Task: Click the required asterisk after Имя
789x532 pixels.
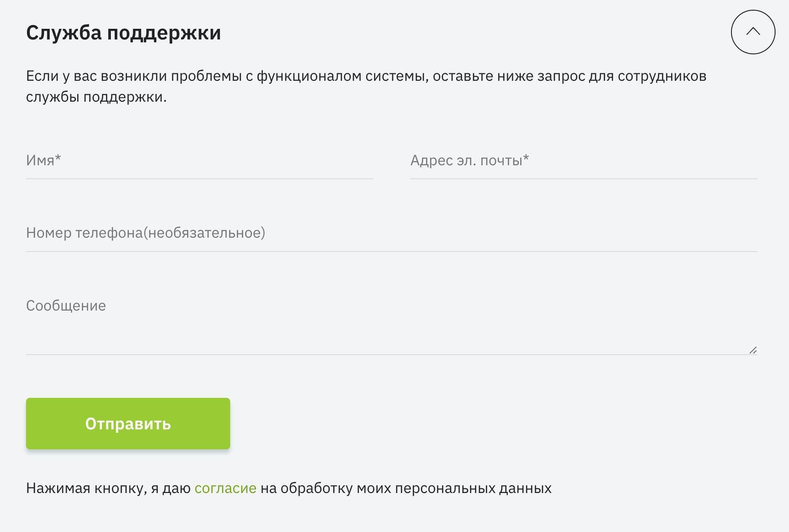Action: coord(58,158)
